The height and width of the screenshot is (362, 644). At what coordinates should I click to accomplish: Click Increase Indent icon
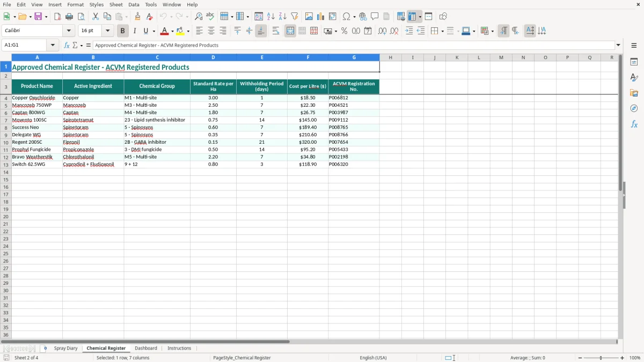pos(409,31)
